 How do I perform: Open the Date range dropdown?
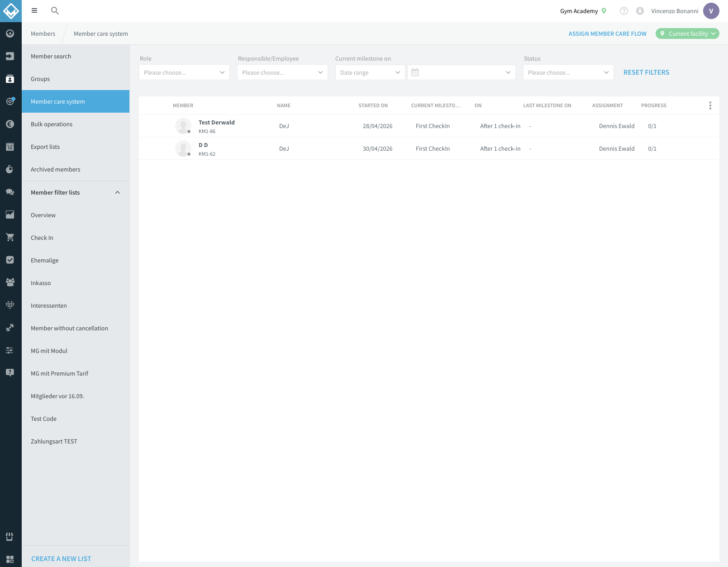(370, 72)
